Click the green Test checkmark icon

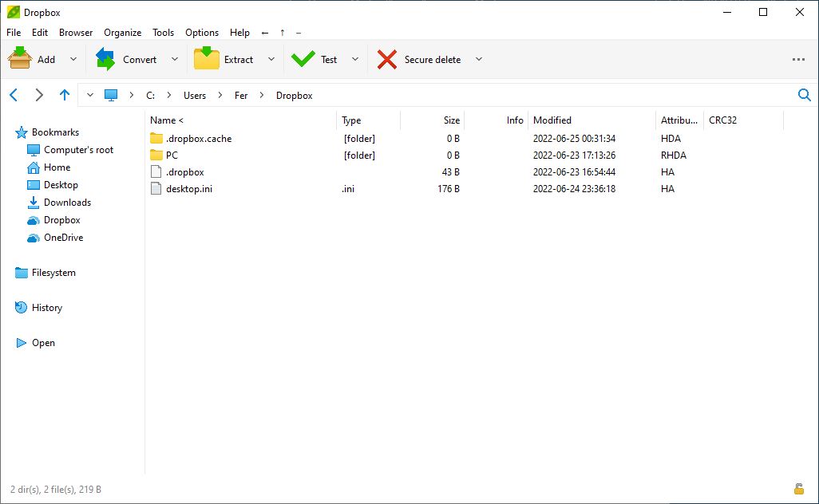click(x=303, y=59)
